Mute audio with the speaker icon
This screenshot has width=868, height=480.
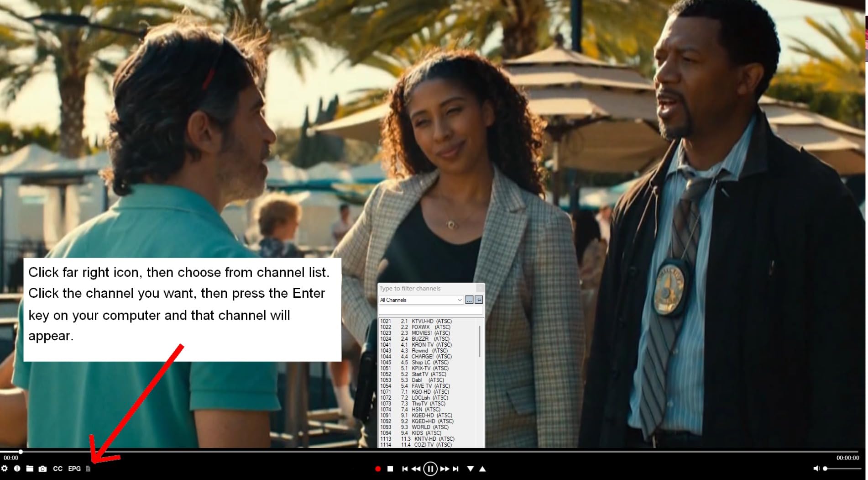(x=816, y=468)
